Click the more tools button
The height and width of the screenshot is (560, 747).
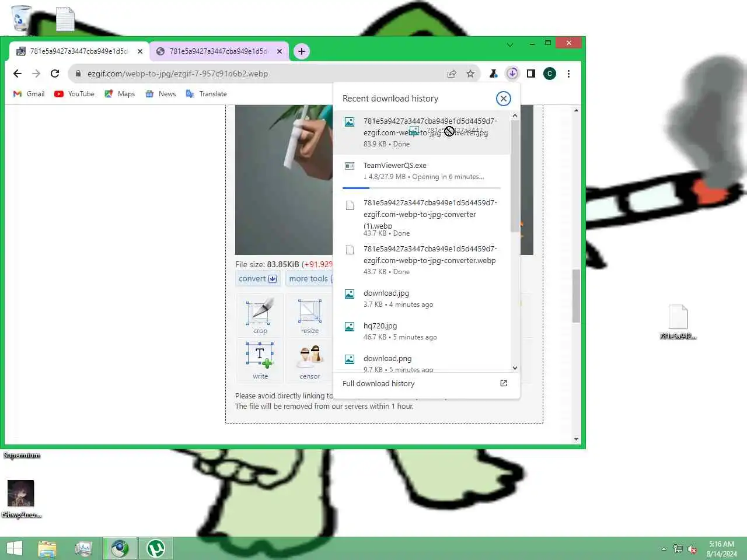[x=310, y=279]
